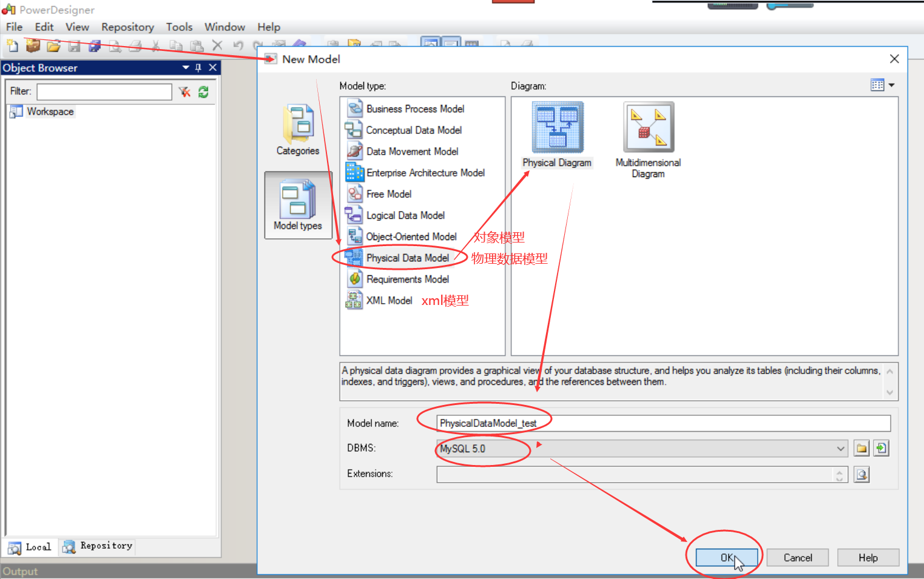Switch to the Local tab
924x579 pixels.
coord(30,547)
